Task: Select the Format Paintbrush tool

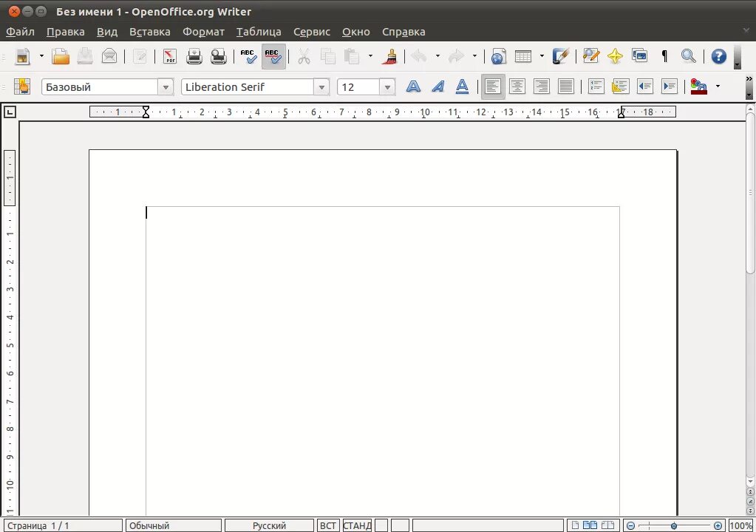Action: (389, 56)
